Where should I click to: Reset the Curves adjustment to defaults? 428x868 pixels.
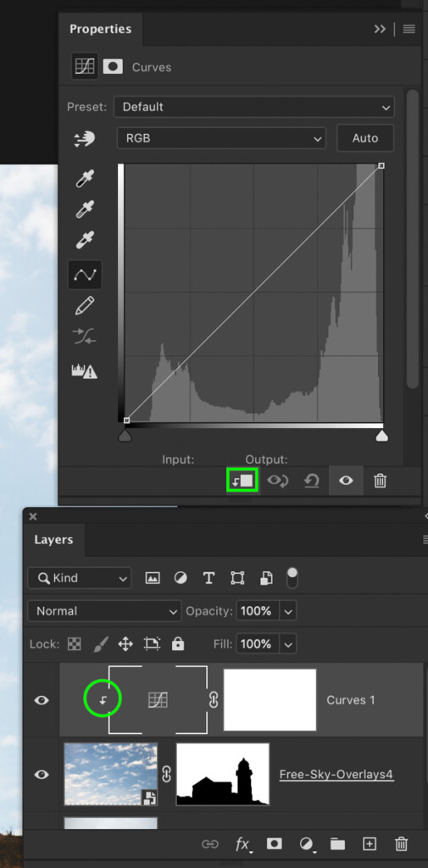click(x=312, y=481)
